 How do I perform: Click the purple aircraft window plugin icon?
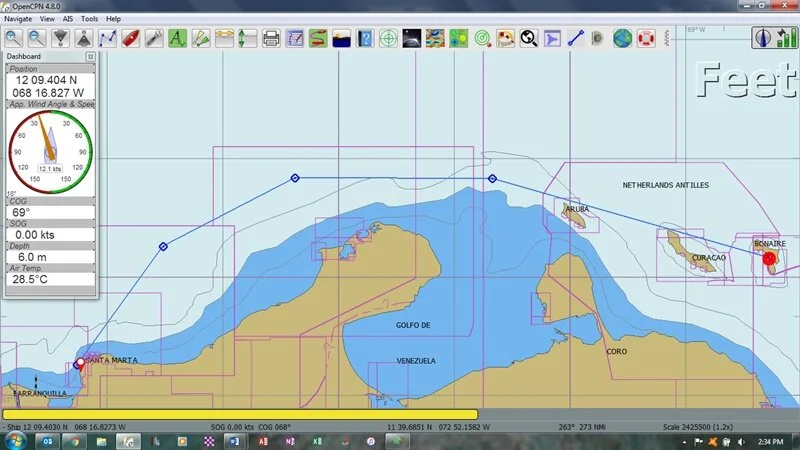click(553, 38)
